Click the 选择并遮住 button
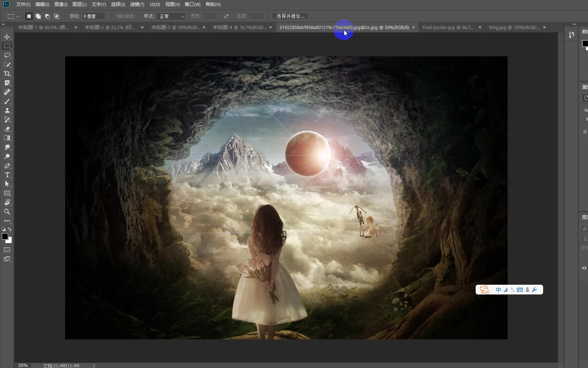Screen dimensions: 588x368 click(x=290, y=16)
